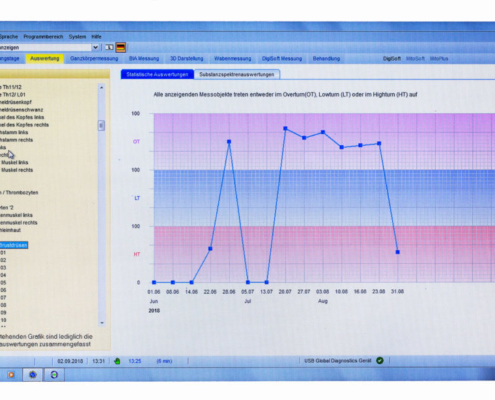Open the green circular taskbar icon

(x=54, y=375)
